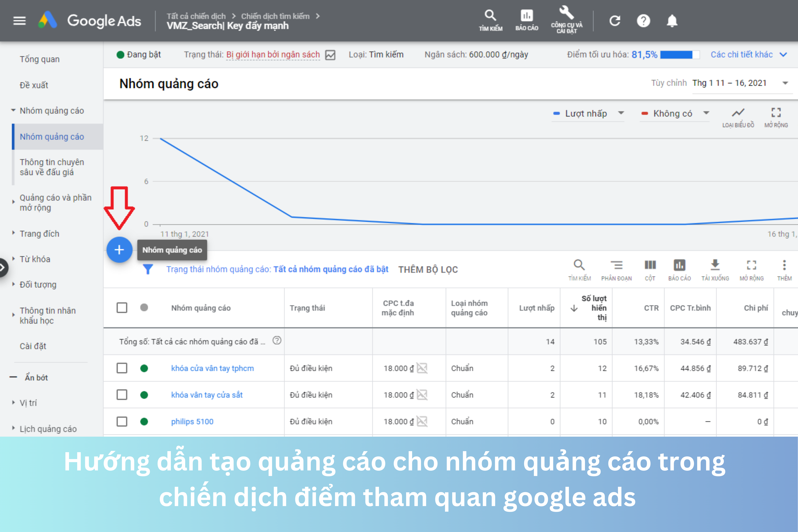The height and width of the screenshot is (532, 798).
Task: Click status column header gray dot
Action: (144, 307)
